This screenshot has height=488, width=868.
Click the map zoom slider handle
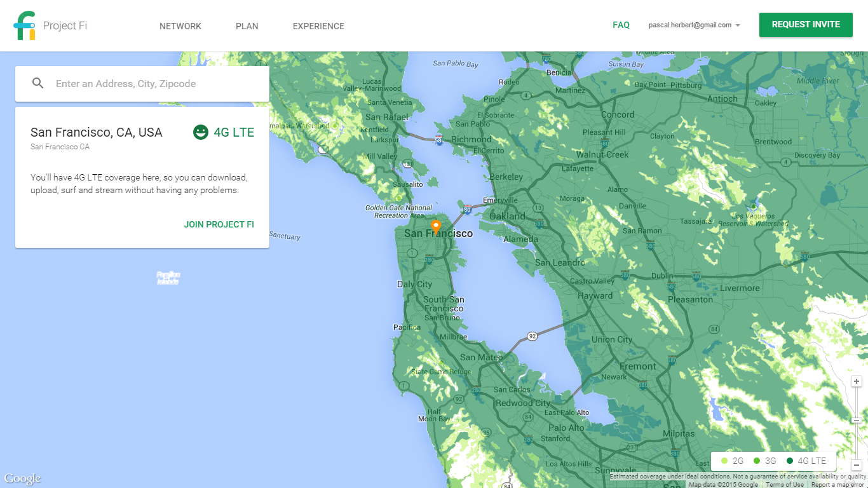(x=857, y=420)
